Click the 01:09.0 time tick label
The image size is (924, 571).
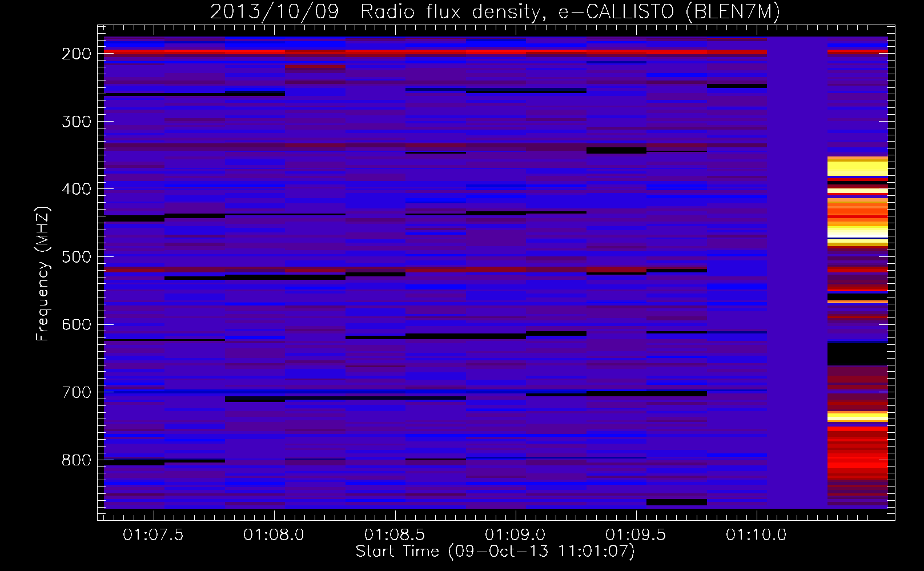click(x=515, y=535)
